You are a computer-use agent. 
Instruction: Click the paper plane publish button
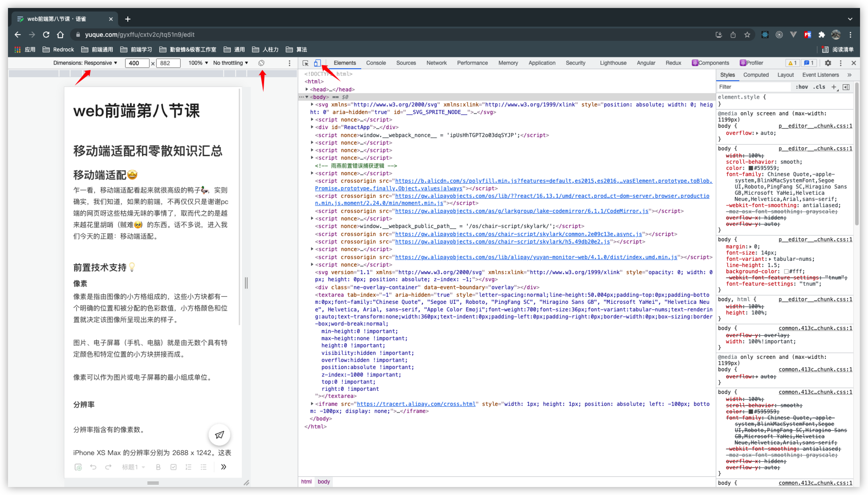[x=219, y=434]
